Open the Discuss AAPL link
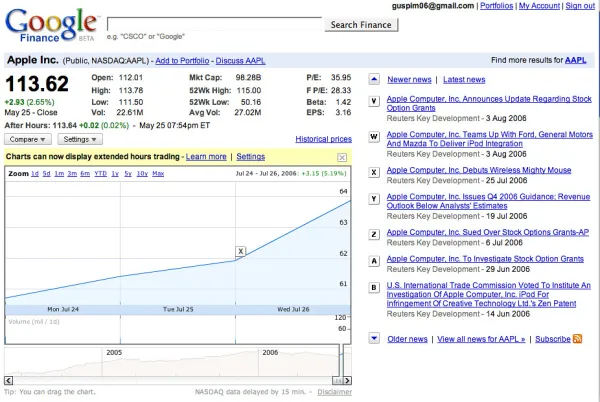 [x=240, y=61]
